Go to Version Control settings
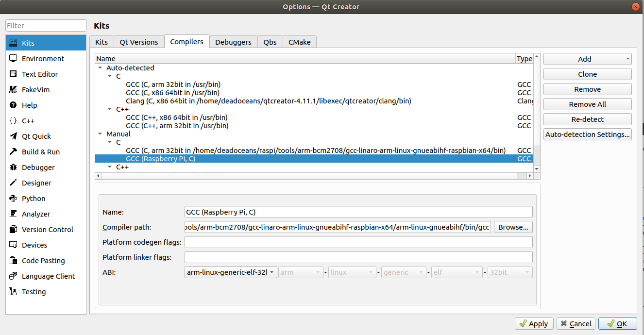This screenshot has width=644, height=335. point(46,230)
